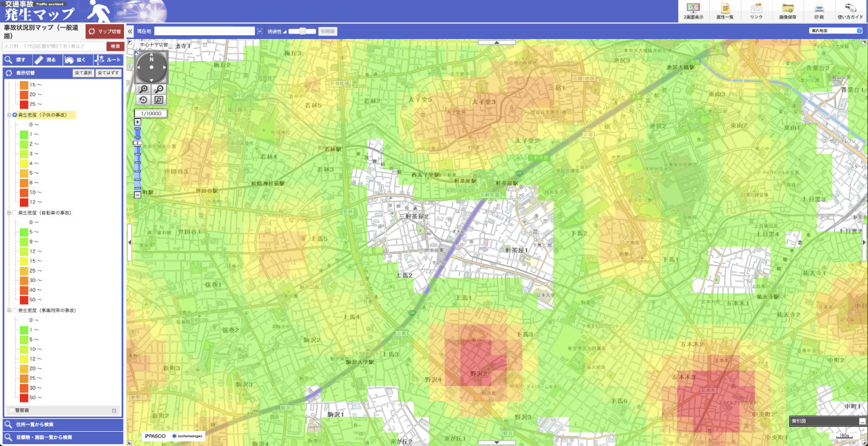The width and height of the screenshot is (868, 446).
Task: Collapse the left panel with double chevron
Action: pos(130,31)
